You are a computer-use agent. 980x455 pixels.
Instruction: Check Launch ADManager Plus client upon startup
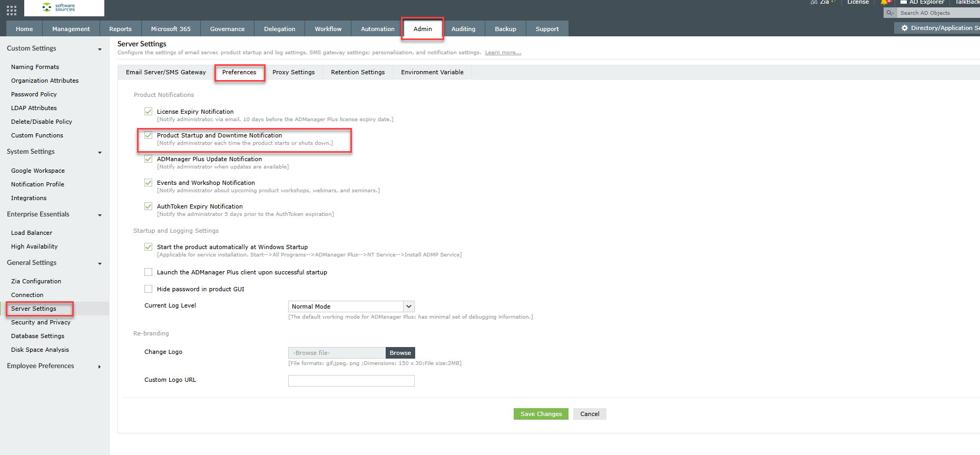[x=149, y=272]
